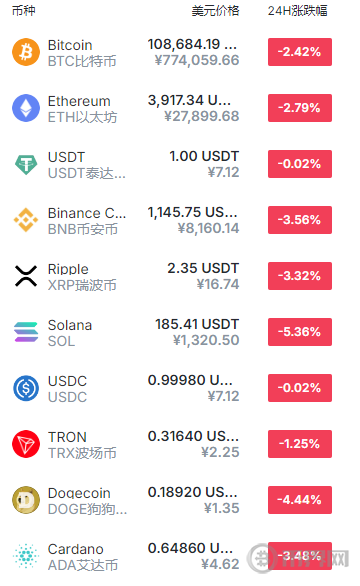360x586 pixels.
Task: Open the black Ripple XRP icon
Action: click(x=26, y=276)
